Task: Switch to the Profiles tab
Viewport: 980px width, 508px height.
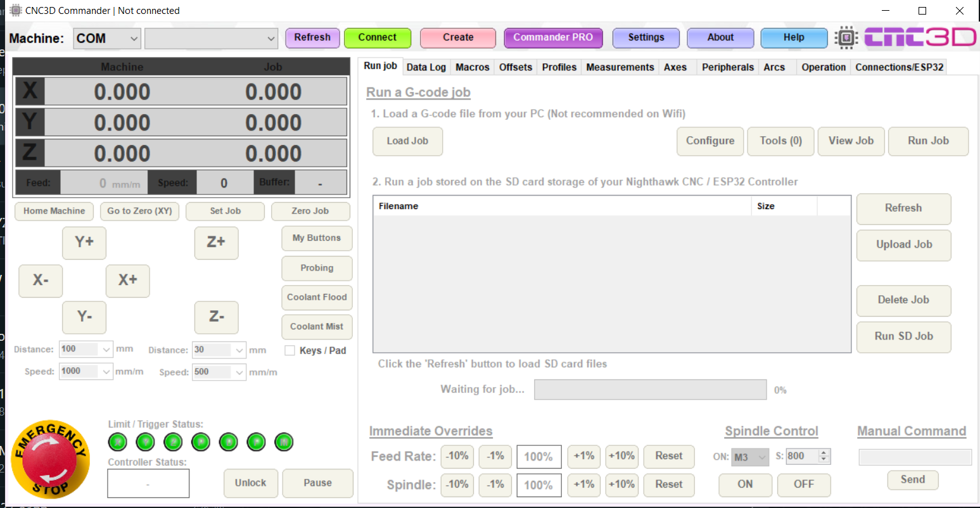Action: click(559, 67)
